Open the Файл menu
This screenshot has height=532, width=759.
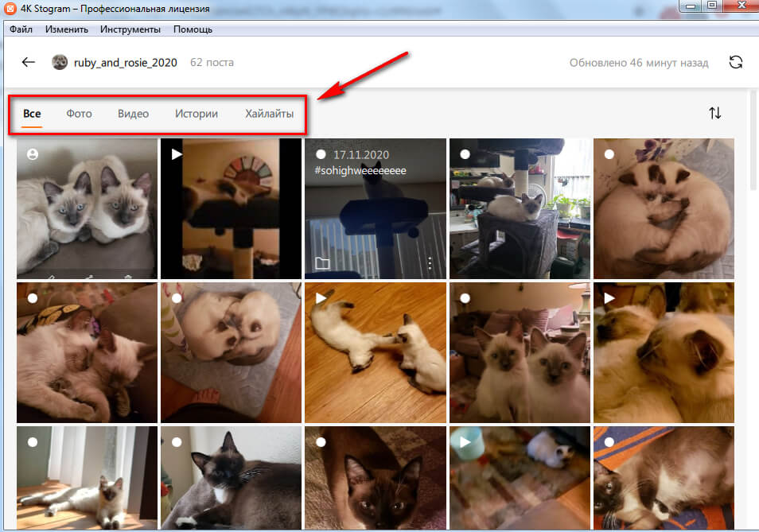[x=21, y=29]
